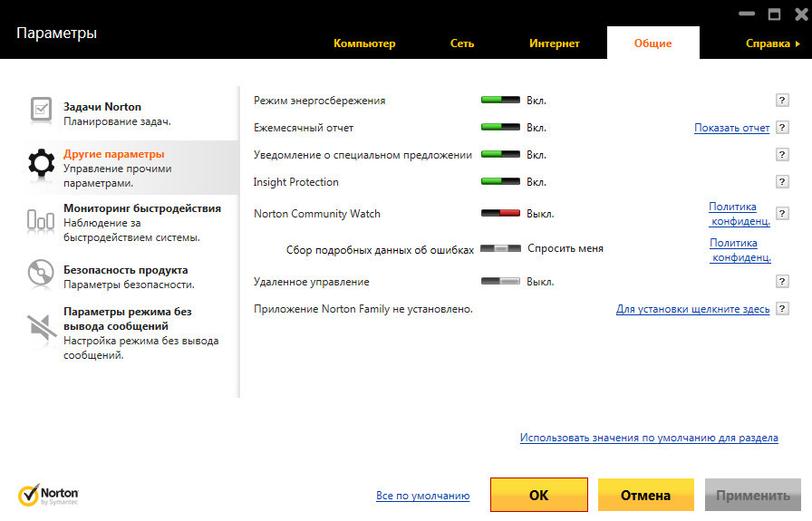
Task: Click the Отмена button
Action: (x=645, y=496)
